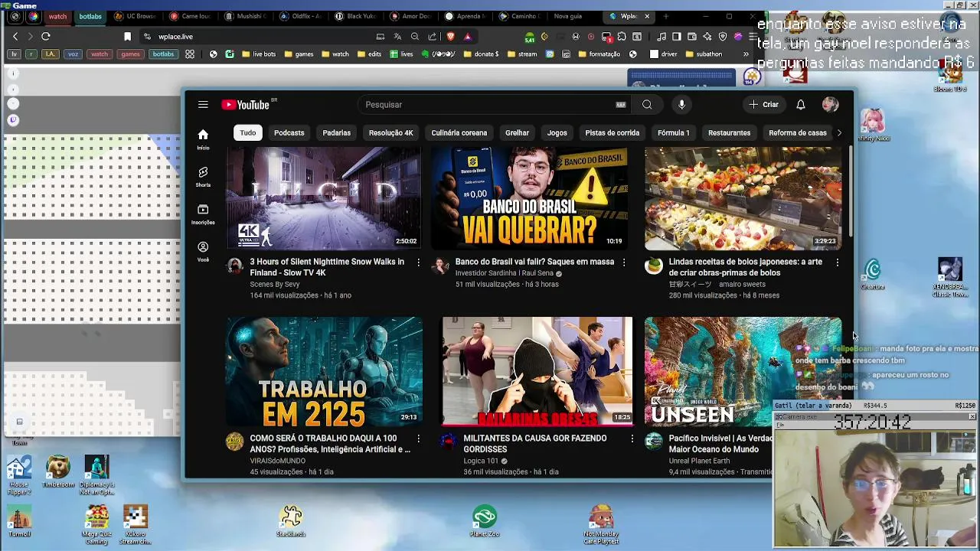980x551 pixels.
Task: Open the Investidor Sardinha channel link
Action: 505,273
